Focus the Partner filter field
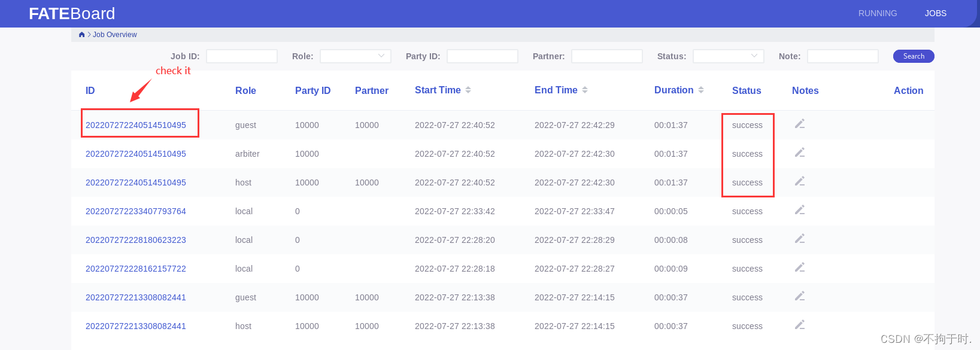The image size is (980, 350). click(607, 56)
